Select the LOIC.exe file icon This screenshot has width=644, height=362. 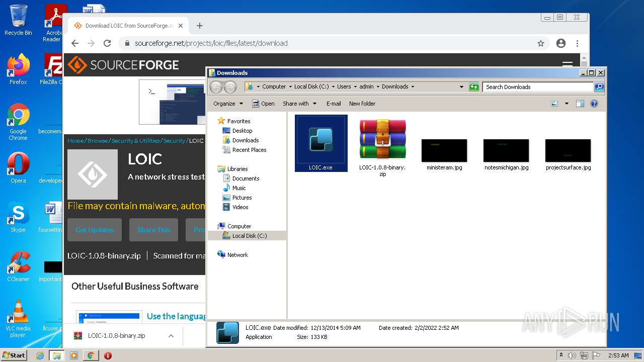[321, 143]
